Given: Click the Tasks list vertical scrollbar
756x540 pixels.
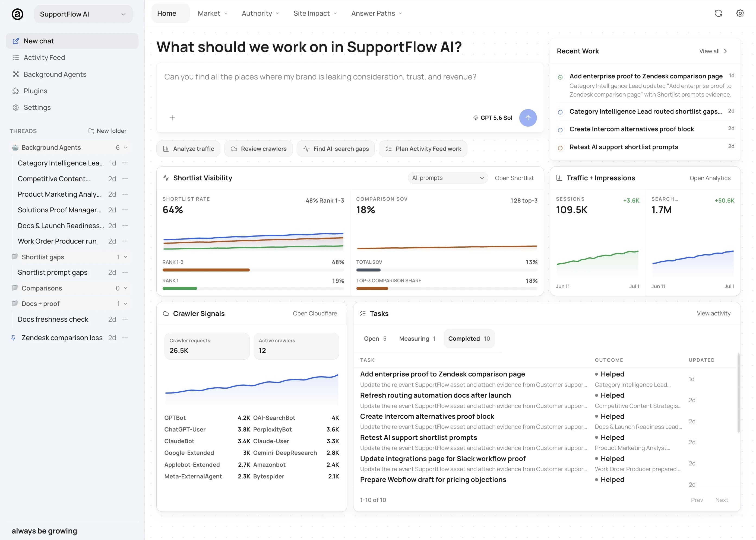Looking at the screenshot, I should coord(738,393).
